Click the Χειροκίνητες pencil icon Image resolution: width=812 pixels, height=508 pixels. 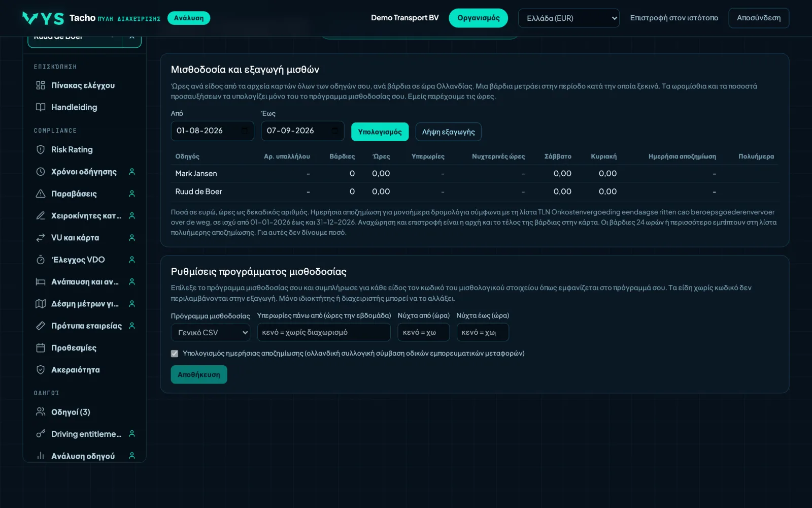pyautogui.click(x=41, y=215)
